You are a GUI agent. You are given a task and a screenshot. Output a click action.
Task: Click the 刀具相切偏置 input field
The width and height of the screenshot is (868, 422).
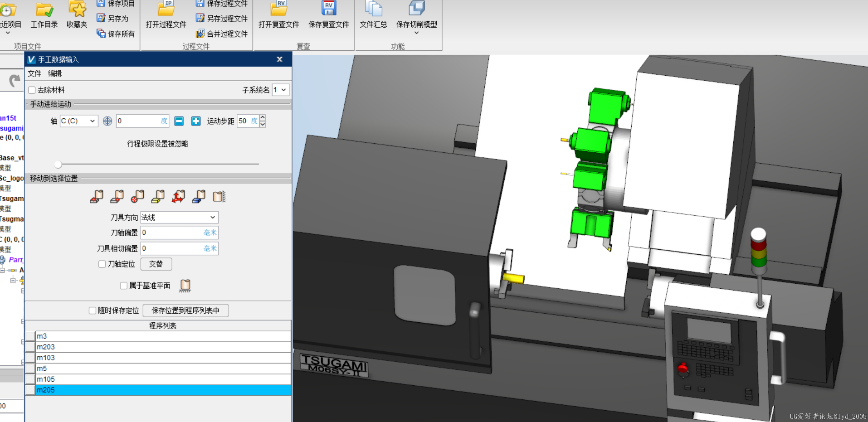coord(180,248)
